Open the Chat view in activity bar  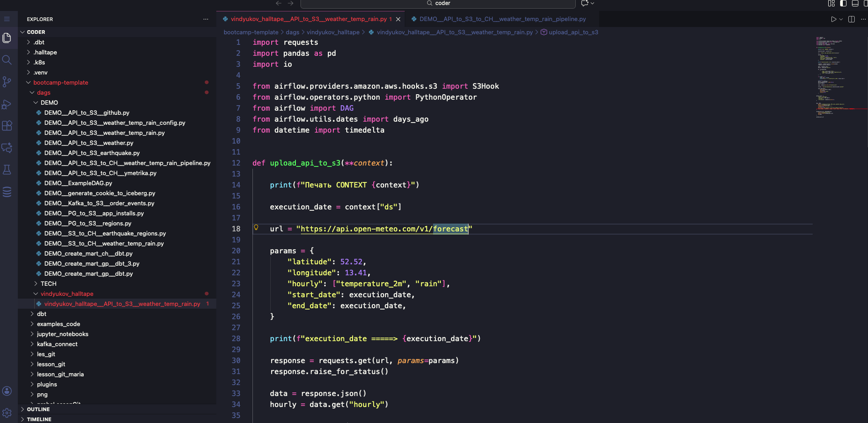coord(7,148)
